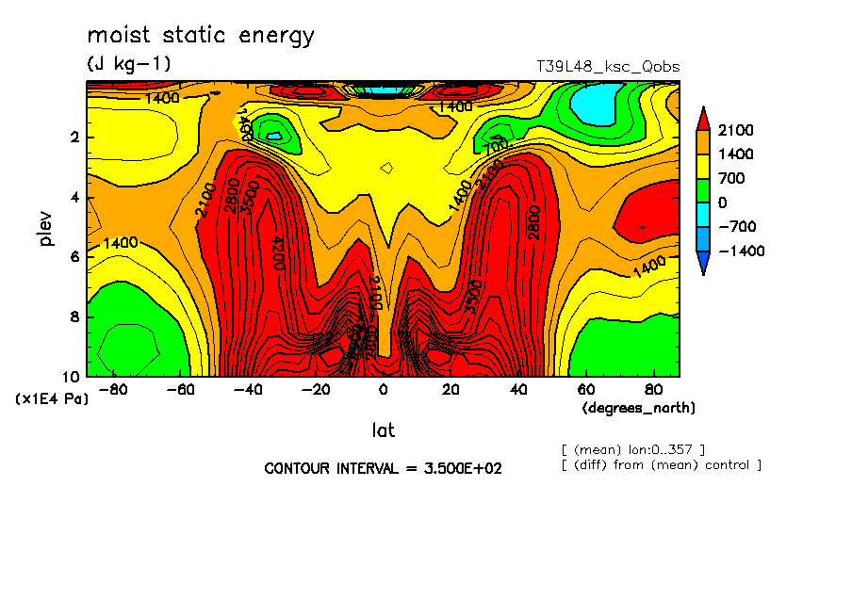The image size is (852, 616).
Task: Select the -1400 label on the colorbar
Action: (740, 251)
